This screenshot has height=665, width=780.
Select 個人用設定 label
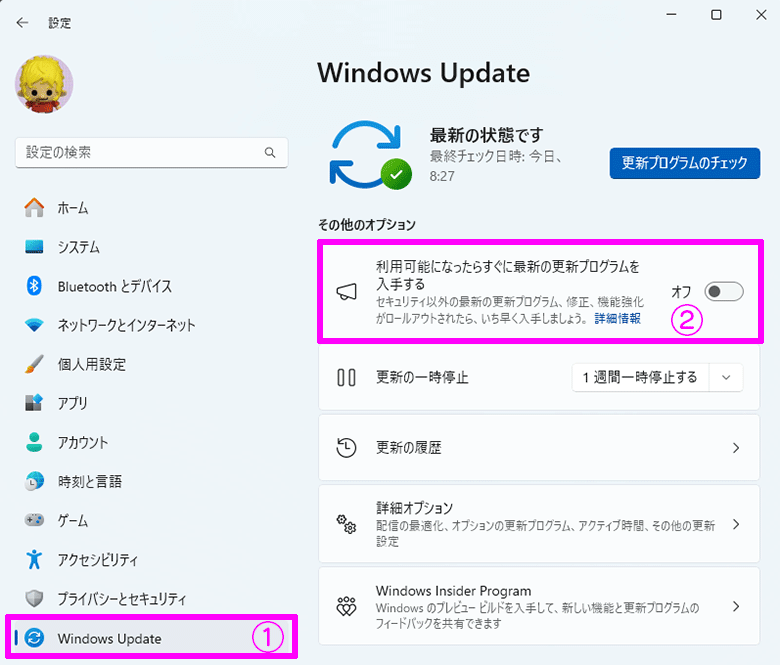click(92, 365)
